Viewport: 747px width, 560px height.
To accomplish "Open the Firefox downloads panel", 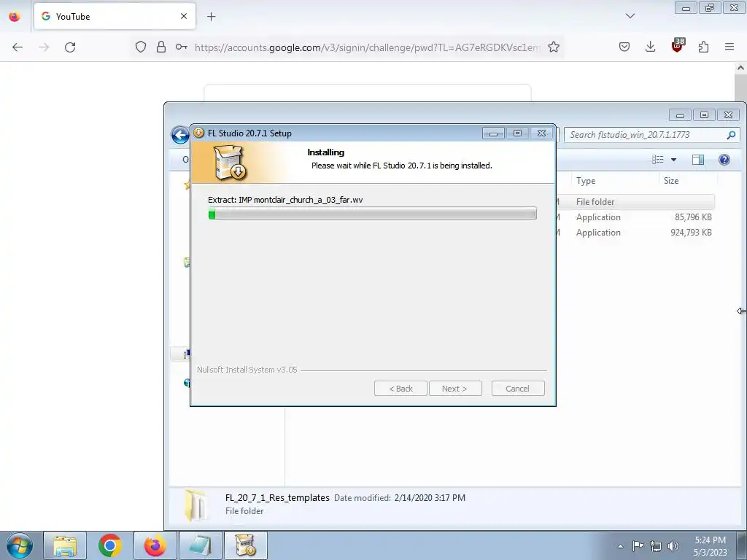I will pyautogui.click(x=650, y=47).
